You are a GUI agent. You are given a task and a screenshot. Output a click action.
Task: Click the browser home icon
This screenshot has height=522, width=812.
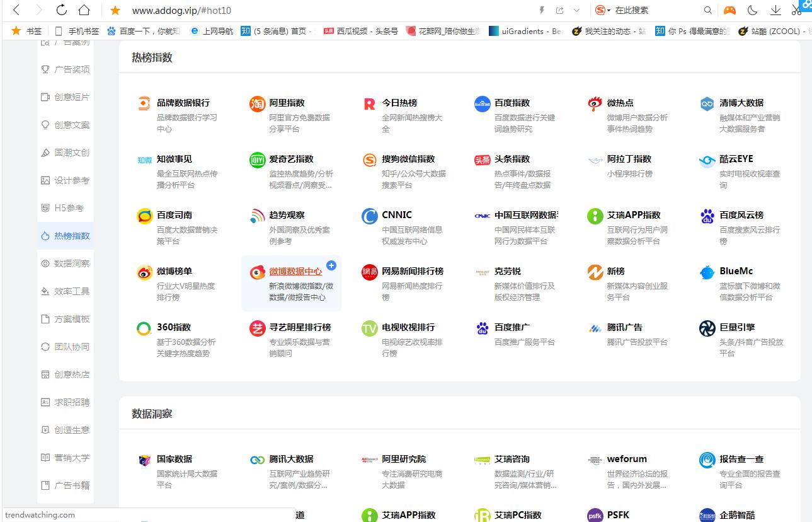tap(84, 10)
